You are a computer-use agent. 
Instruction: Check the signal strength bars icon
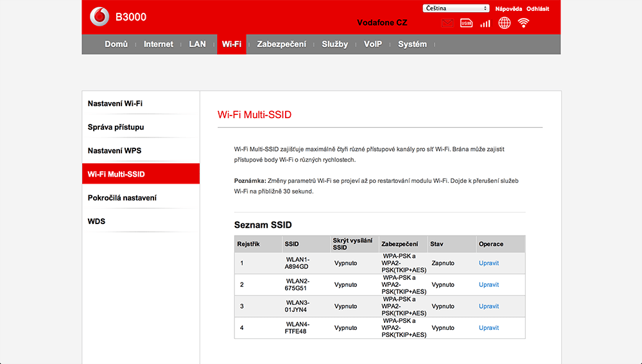(485, 23)
